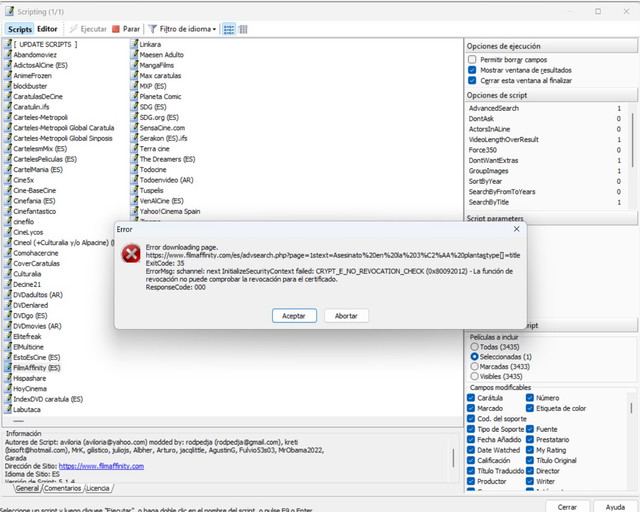Click Abortar in the Error dialog

pos(346,316)
